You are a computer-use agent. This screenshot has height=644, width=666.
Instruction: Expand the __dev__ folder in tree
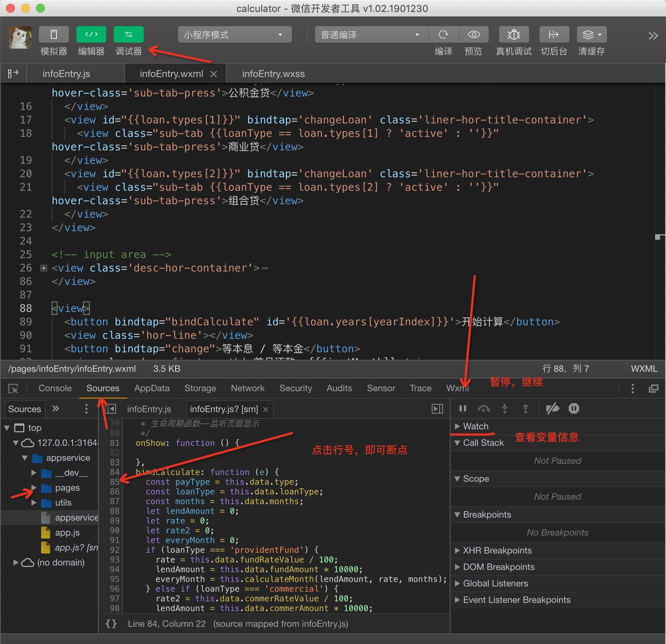(x=34, y=473)
